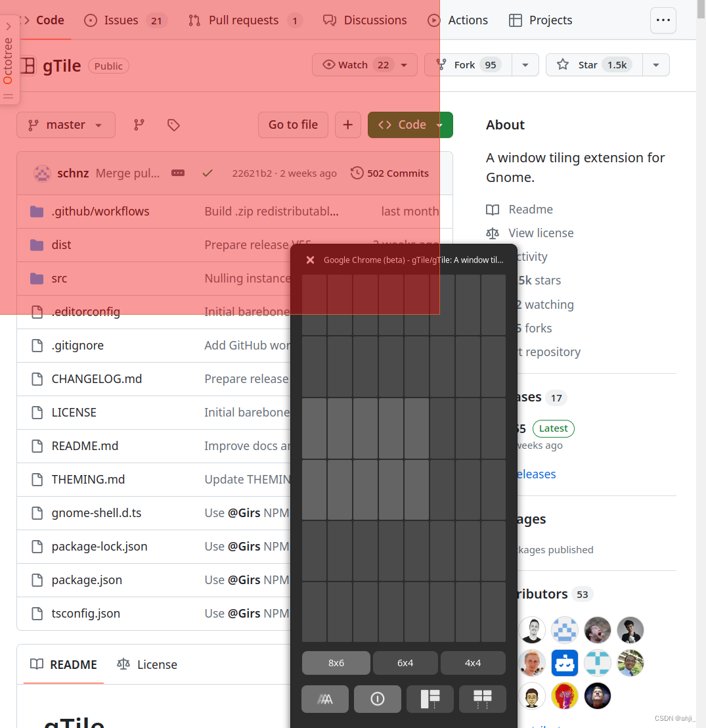This screenshot has height=728, width=706.
Task: Open the first contributor avatar
Action: (x=532, y=630)
